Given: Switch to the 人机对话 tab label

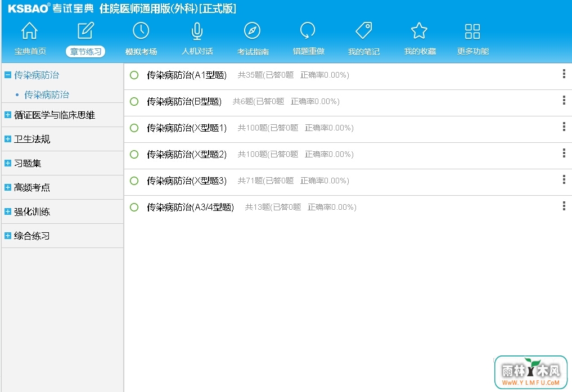Looking at the screenshot, I should 197,51.
